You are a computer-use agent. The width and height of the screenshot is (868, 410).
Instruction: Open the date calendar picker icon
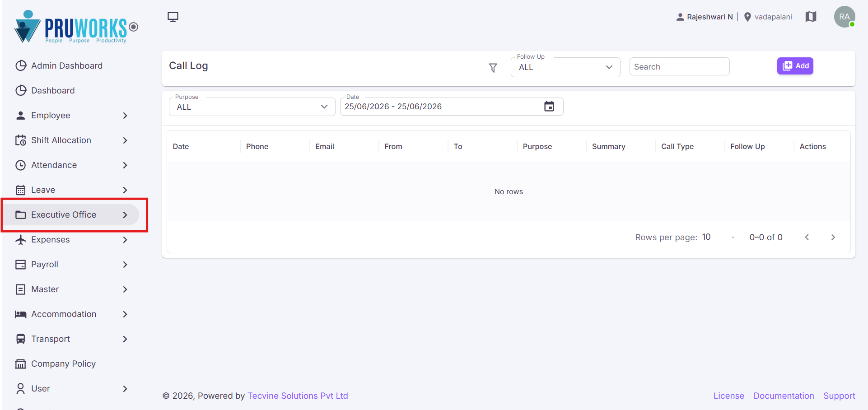[x=549, y=107]
